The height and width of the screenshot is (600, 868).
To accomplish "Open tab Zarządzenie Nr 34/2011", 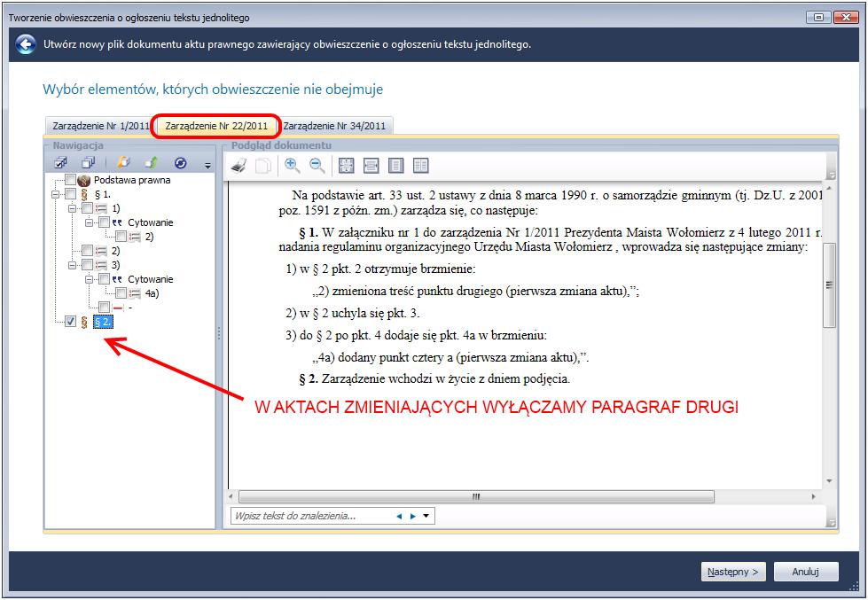I will [x=335, y=126].
